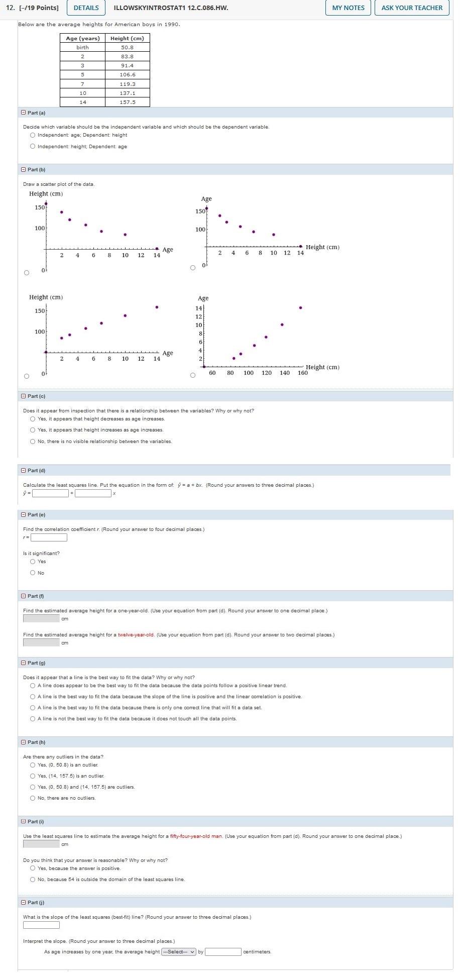The width and height of the screenshot is (460, 980).
Task: Open MY NOTES
Action: [348, 8]
